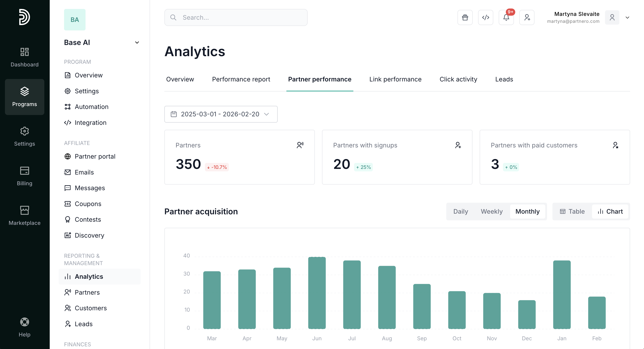
Task: Switch to the Link performance tab
Action: [x=395, y=79]
